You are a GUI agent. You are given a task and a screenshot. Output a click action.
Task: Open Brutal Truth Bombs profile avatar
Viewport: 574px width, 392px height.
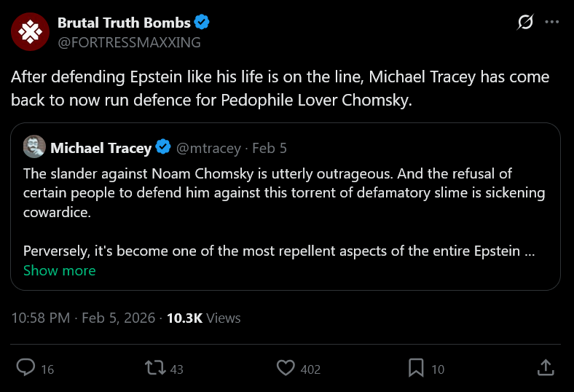(29, 32)
